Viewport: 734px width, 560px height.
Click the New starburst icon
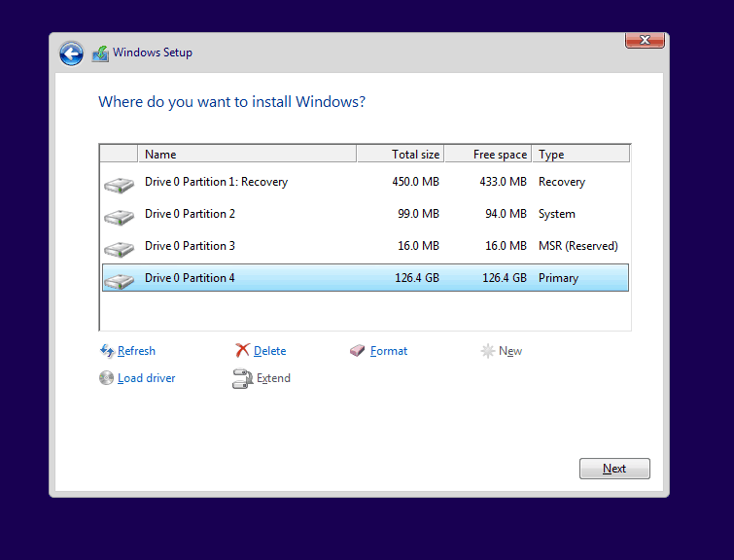click(488, 351)
